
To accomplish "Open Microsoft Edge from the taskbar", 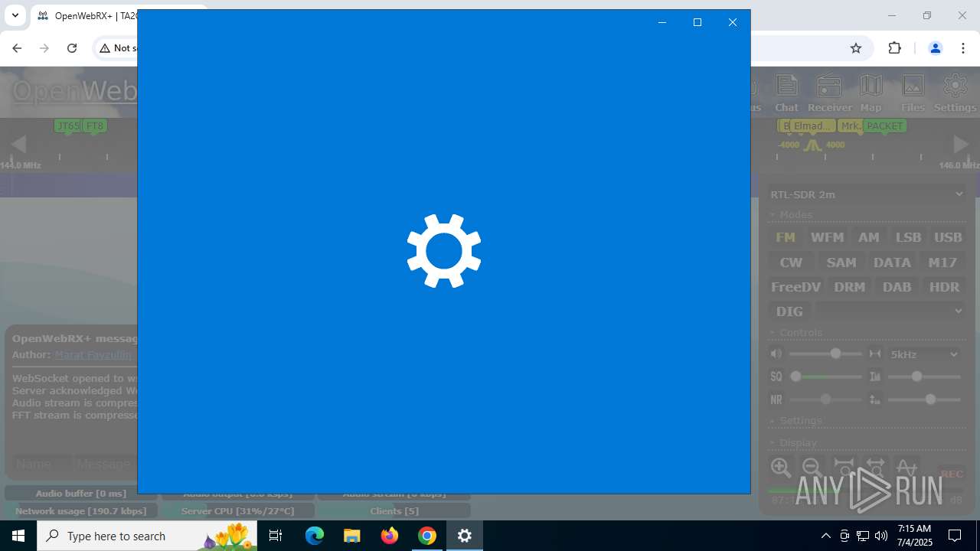I will 315,536.
